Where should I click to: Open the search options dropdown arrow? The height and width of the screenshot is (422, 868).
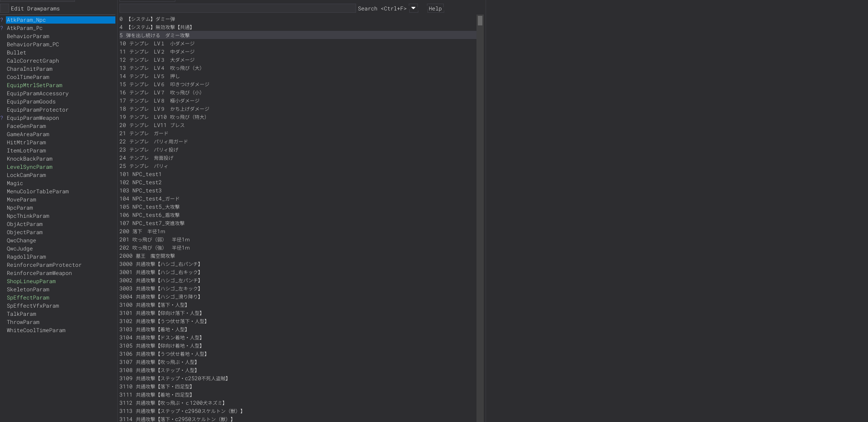[412, 8]
